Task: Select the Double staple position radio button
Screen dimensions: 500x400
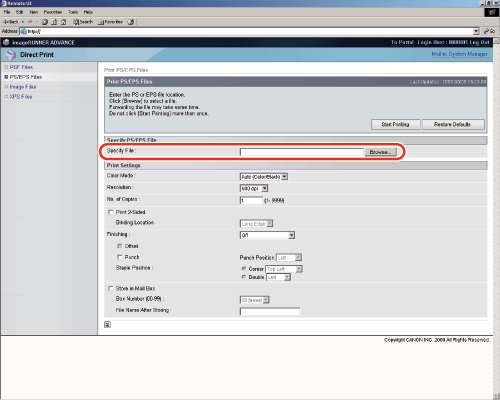Action: 244,277
